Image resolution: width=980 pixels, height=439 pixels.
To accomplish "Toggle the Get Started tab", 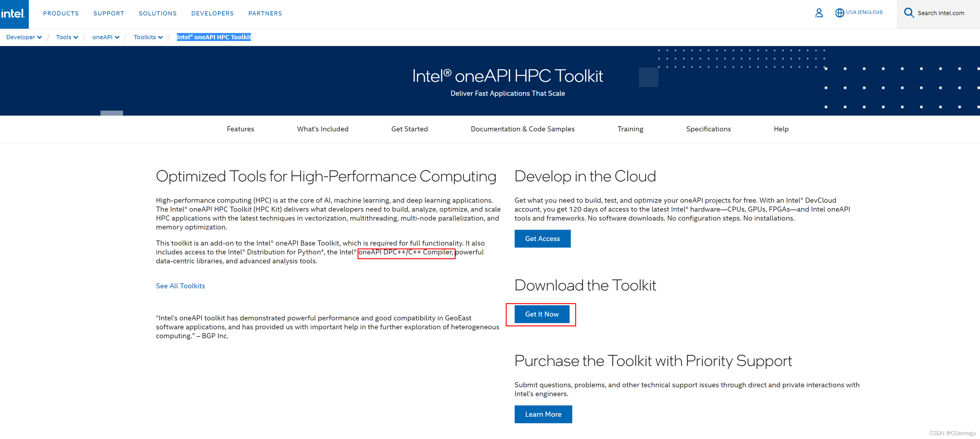I will [409, 129].
